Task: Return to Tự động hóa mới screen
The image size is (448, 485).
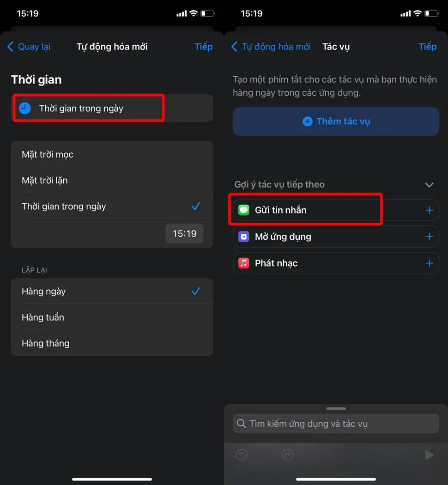Action: [271, 47]
